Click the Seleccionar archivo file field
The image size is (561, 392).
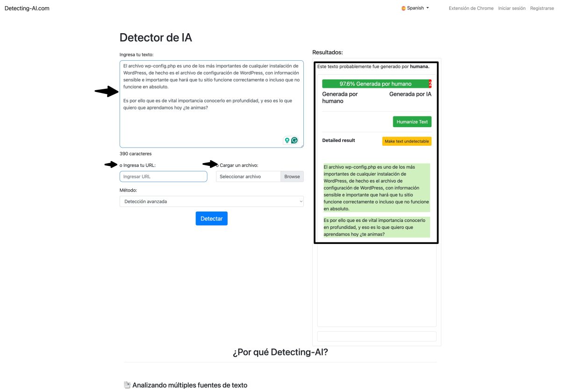coord(248,176)
